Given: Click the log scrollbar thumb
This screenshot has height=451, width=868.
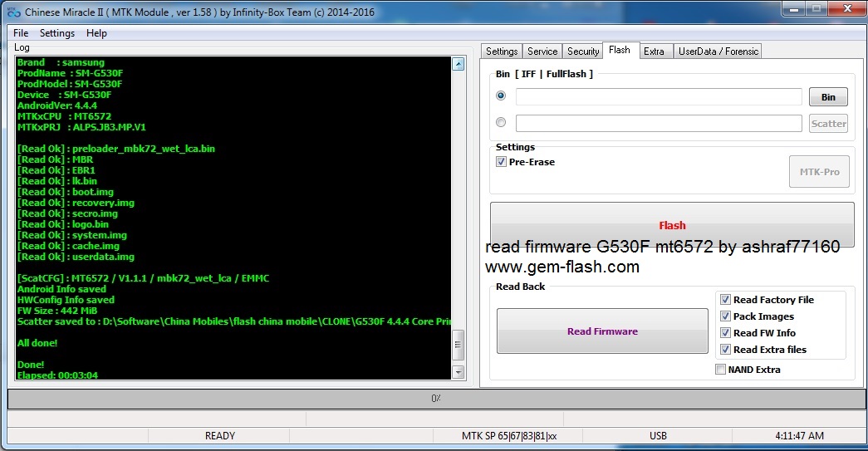Looking at the screenshot, I should [459, 344].
